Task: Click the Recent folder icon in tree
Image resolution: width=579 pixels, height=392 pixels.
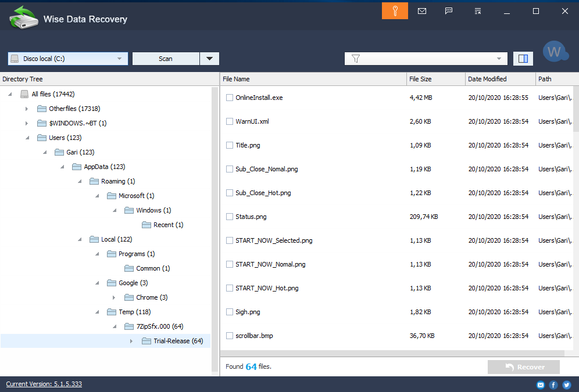Action: tap(146, 225)
